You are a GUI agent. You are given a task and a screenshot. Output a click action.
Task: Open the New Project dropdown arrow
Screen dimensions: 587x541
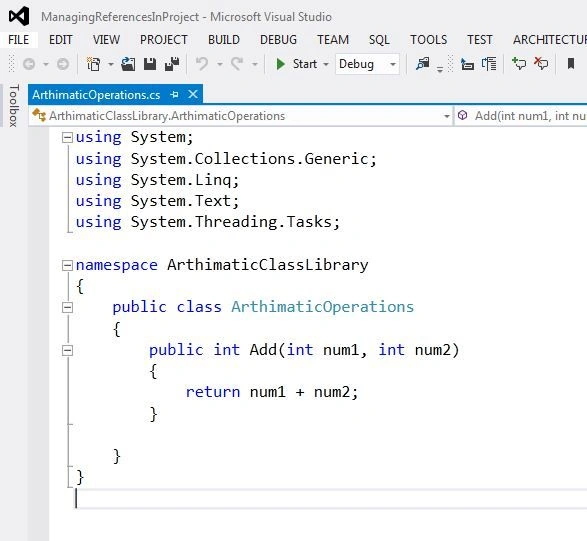coord(111,64)
